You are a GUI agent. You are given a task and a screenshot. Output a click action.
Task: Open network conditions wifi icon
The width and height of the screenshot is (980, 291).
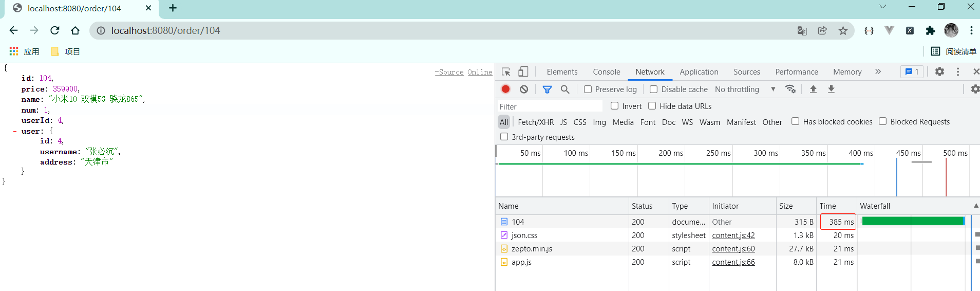click(x=790, y=89)
